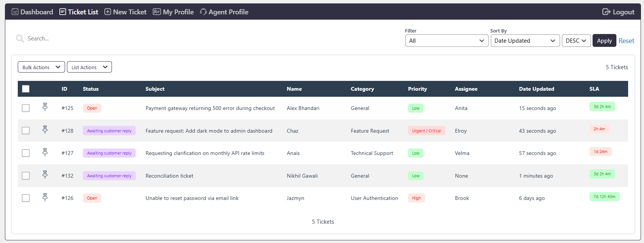Pin ticket #125 using pin icon
Image resolution: width=644 pixels, height=243 pixels.
tap(45, 107)
